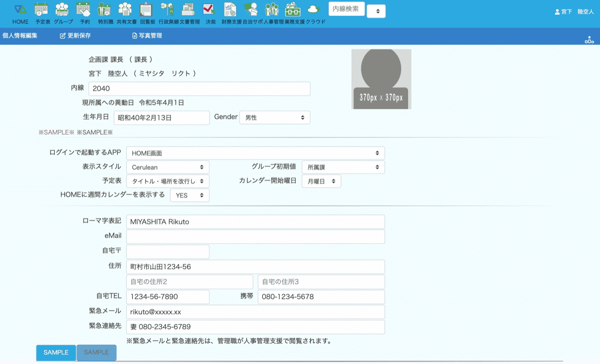The width and height of the screenshot is (600, 364).
Task: Open the org chart icon at top right
Action: coord(589,39)
